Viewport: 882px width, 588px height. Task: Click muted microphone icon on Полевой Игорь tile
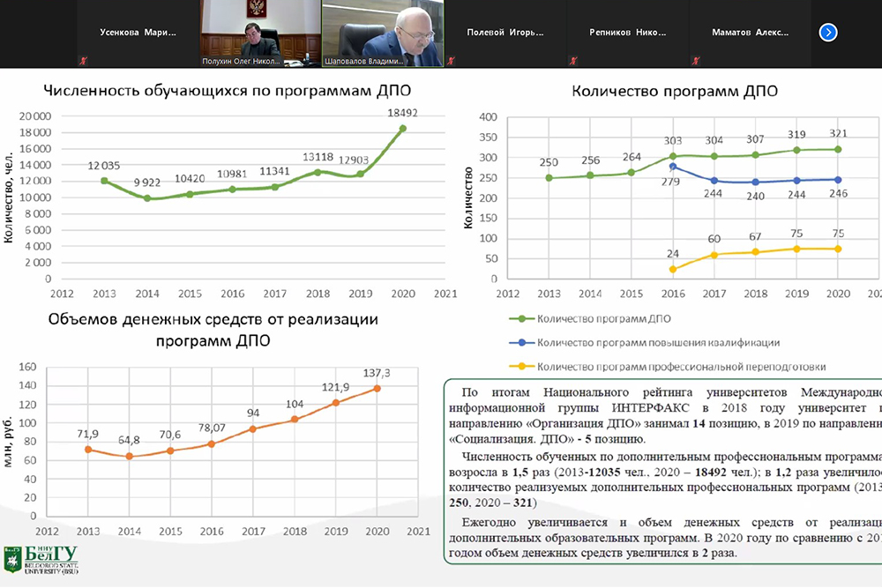[450, 60]
